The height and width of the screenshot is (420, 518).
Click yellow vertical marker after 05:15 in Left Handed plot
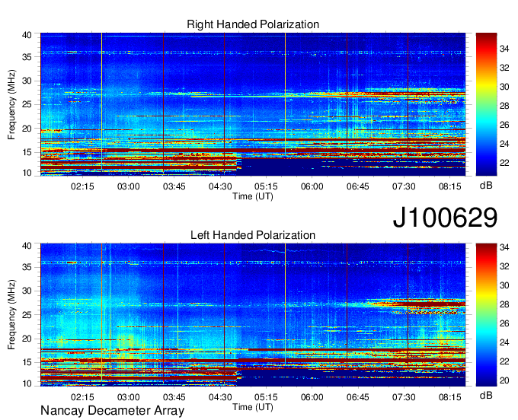coord(286,304)
